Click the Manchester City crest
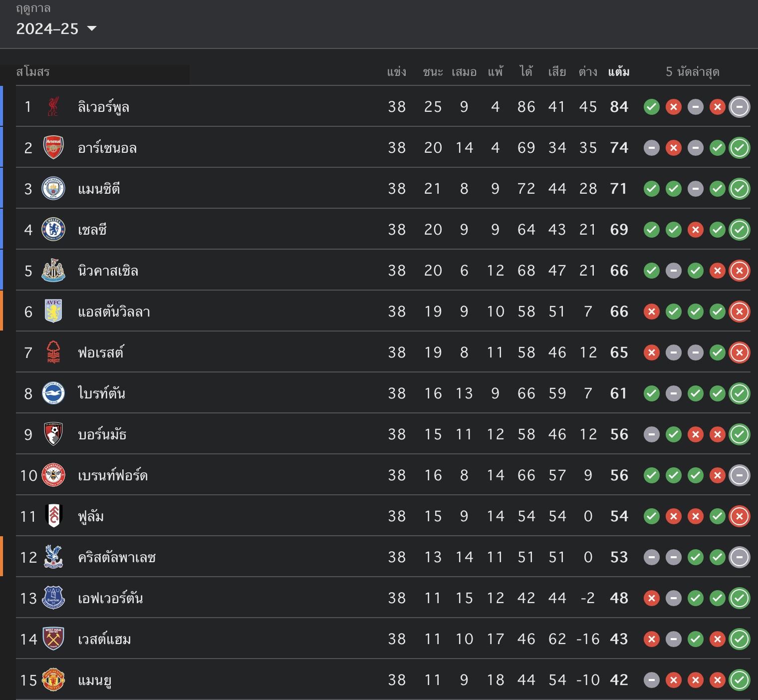Image resolution: width=758 pixels, height=700 pixels. tap(53, 188)
